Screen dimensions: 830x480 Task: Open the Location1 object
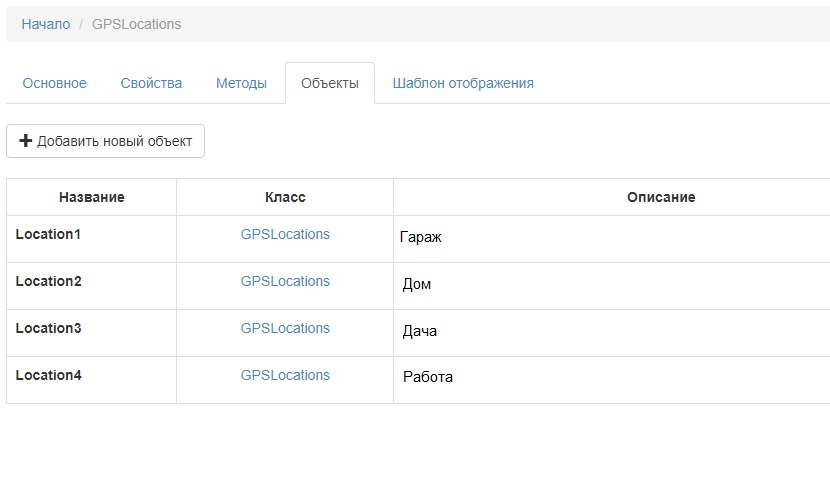click(48, 234)
